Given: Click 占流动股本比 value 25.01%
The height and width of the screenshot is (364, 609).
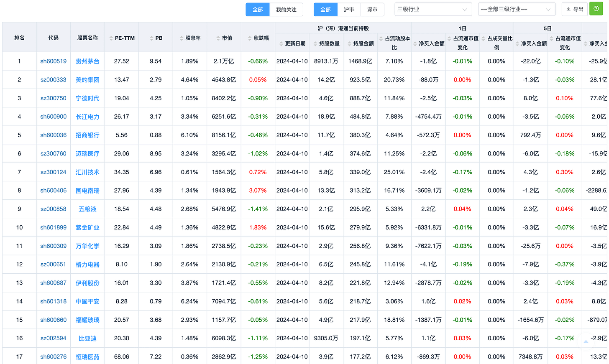Looking at the screenshot, I should pos(394,172).
